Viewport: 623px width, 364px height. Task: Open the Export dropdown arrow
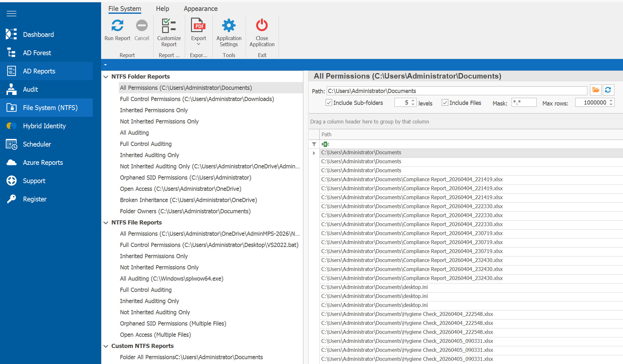click(198, 44)
